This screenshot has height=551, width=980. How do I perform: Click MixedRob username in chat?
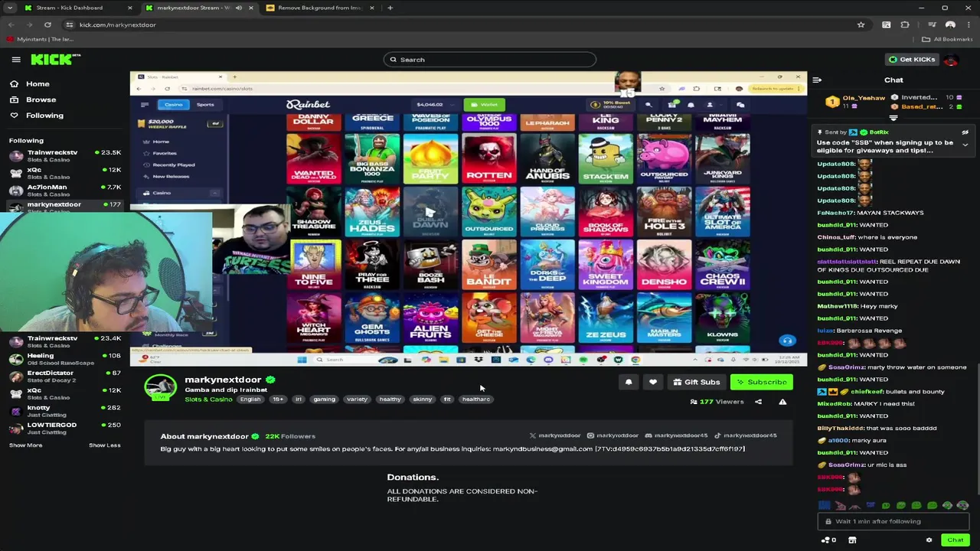pos(833,404)
